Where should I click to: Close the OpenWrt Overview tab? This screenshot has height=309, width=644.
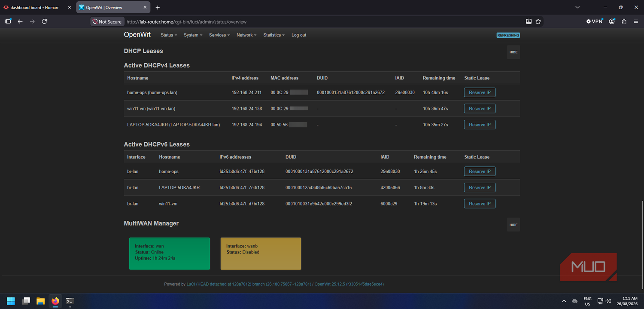(x=145, y=7)
